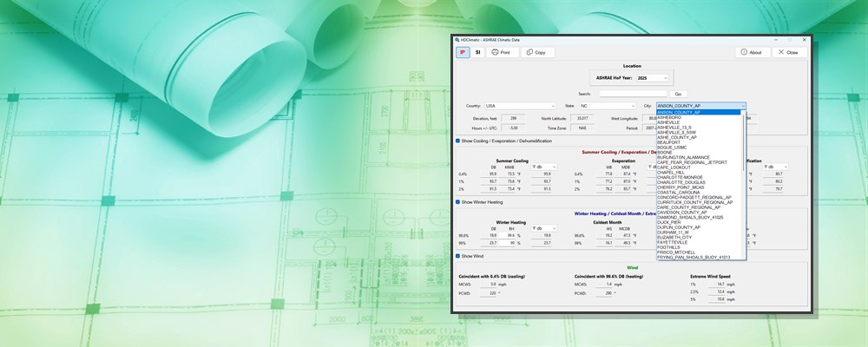Viewport: 868px width, 347px height.
Task: Click the Print button
Action: pos(502,52)
